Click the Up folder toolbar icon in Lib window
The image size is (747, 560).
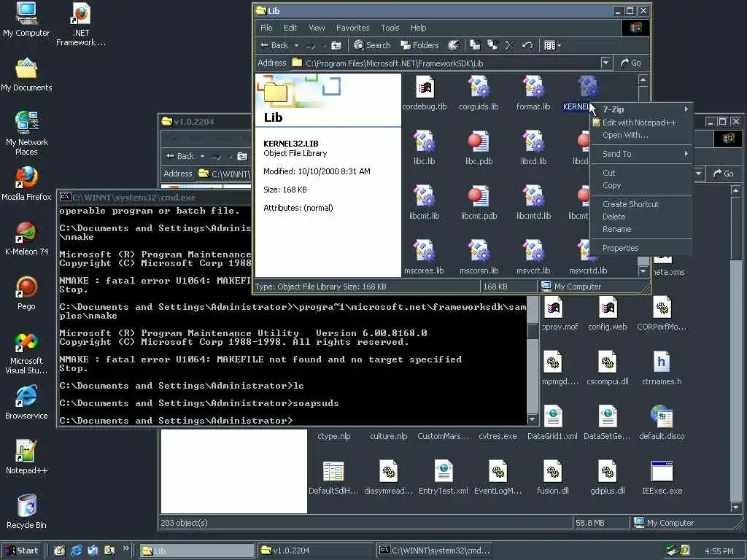click(x=336, y=46)
